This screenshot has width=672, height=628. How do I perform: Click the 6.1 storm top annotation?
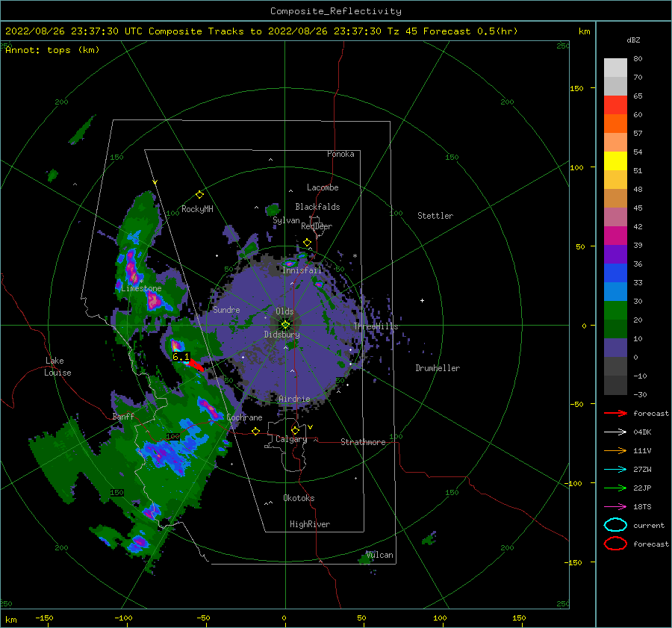tap(181, 357)
